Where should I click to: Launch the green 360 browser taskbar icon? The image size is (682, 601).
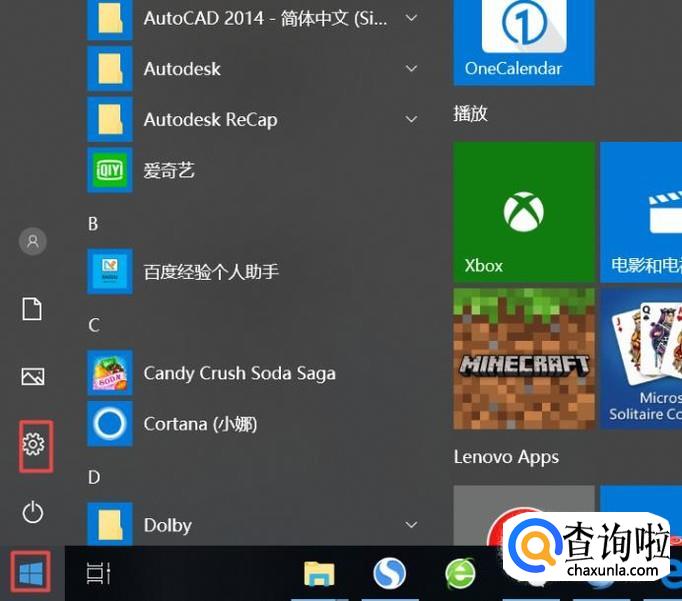click(461, 573)
